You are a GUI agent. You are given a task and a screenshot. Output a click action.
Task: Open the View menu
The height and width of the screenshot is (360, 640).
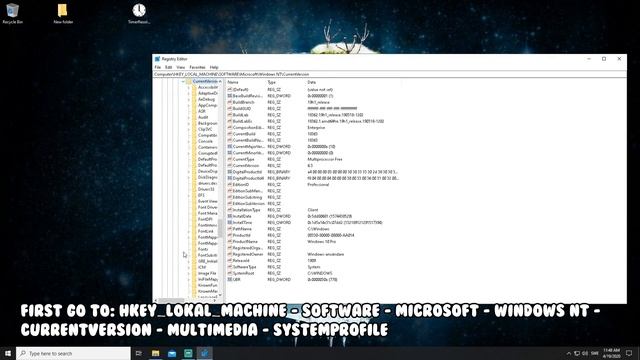tap(180, 67)
